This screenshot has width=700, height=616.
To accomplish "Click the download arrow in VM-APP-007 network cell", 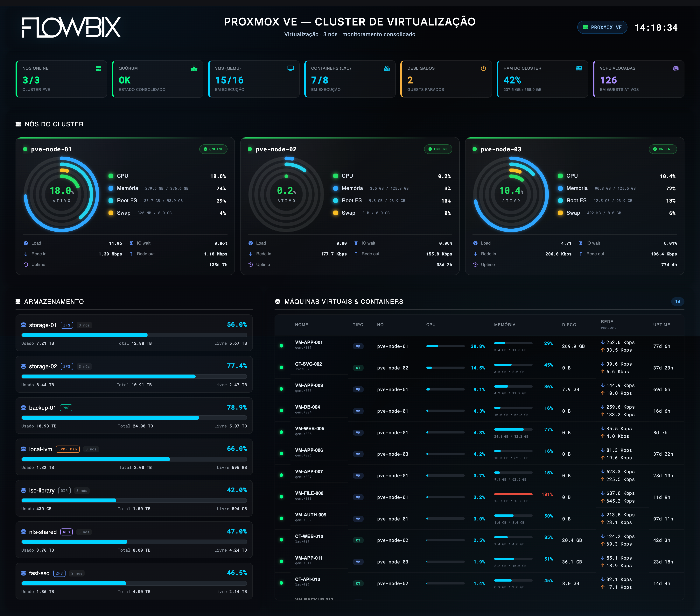I will tap(603, 471).
